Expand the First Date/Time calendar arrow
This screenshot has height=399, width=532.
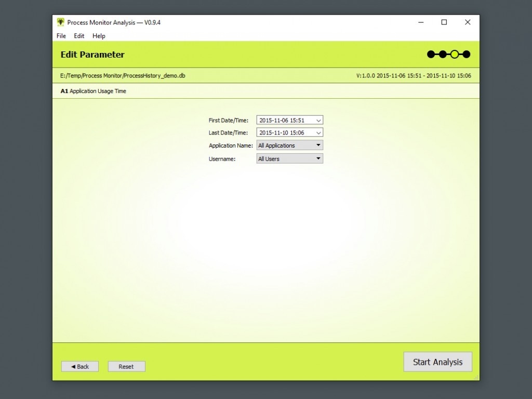[x=318, y=121]
